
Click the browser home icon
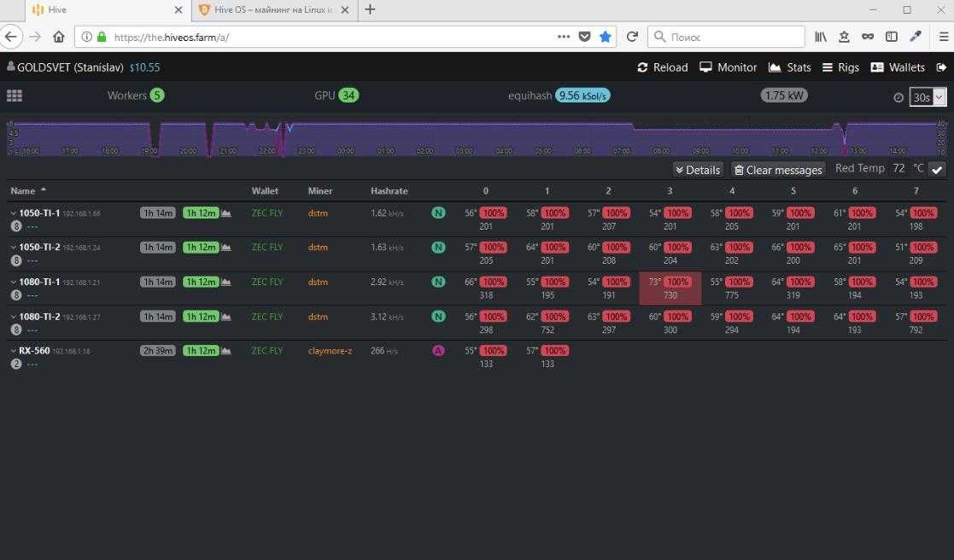[x=58, y=37]
